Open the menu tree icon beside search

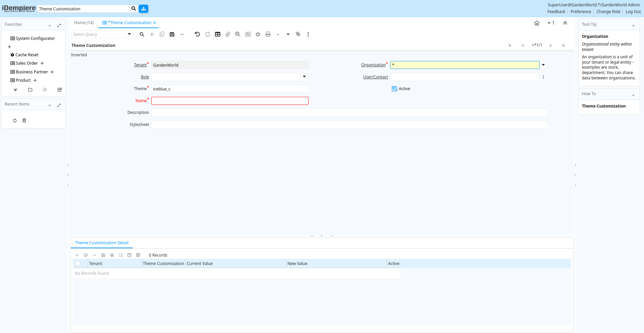point(144,9)
